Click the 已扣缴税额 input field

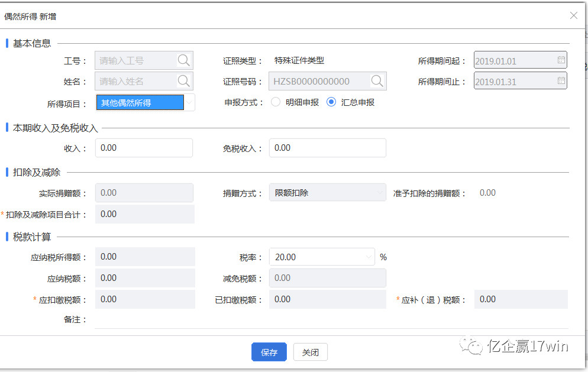point(328,299)
